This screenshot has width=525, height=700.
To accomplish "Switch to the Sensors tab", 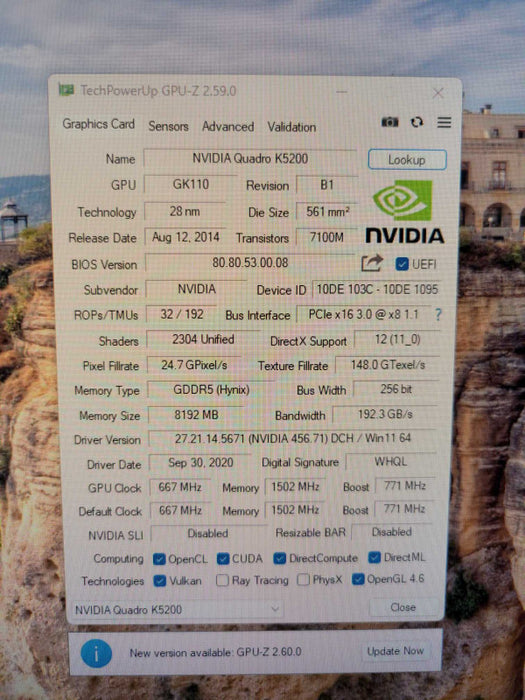I will (168, 126).
